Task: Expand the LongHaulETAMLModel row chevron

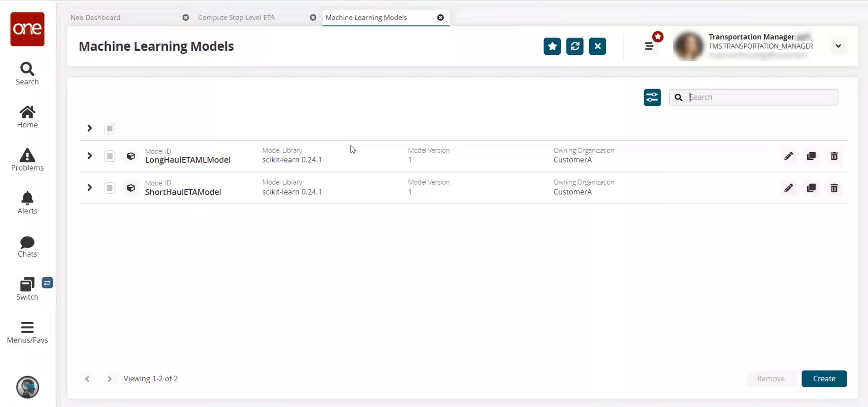Action: [89, 156]
